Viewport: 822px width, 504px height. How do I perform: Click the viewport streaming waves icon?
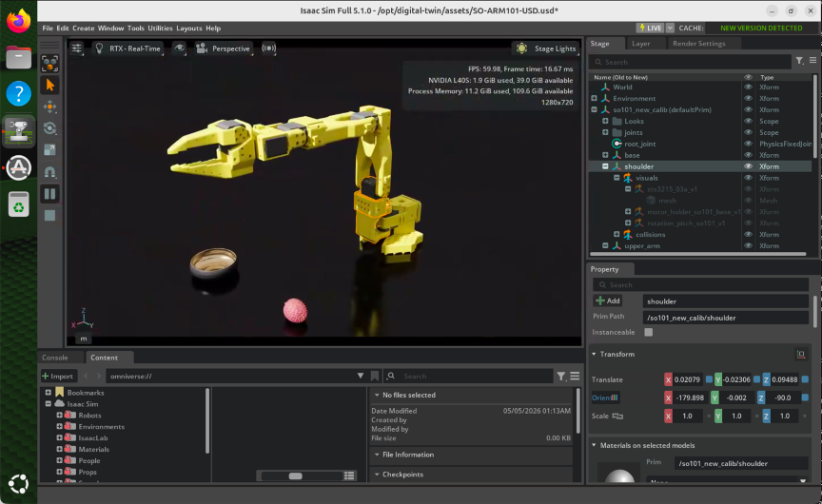pyautogui.click(x=269, y=48)
